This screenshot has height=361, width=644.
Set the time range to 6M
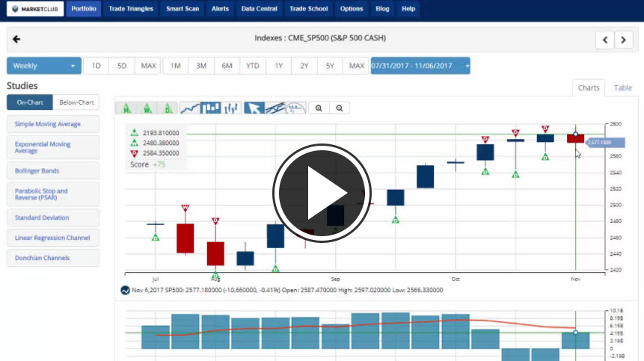click(x=227, y=66)
